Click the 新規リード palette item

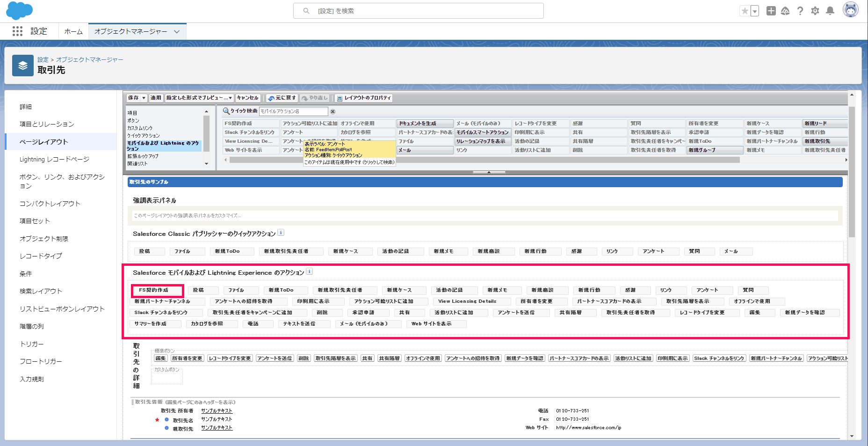click(826, 124)
